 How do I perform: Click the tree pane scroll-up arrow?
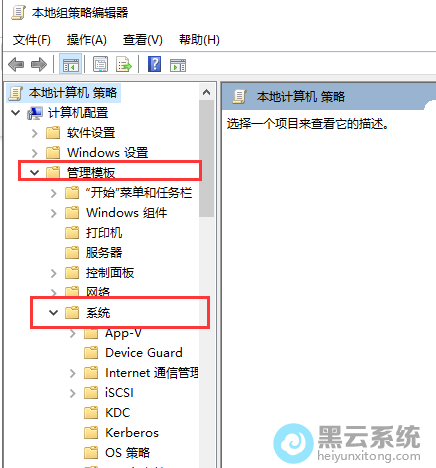tap(207, 92)
